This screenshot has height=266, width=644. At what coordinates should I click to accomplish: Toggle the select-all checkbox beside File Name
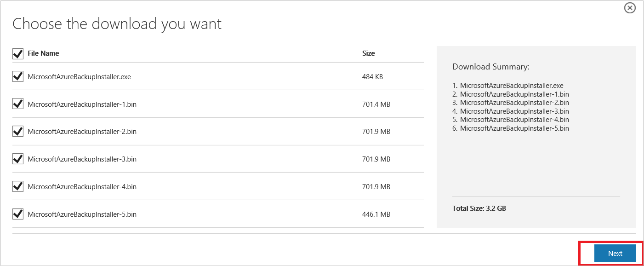pyautogui.click(x=17, y=53)
